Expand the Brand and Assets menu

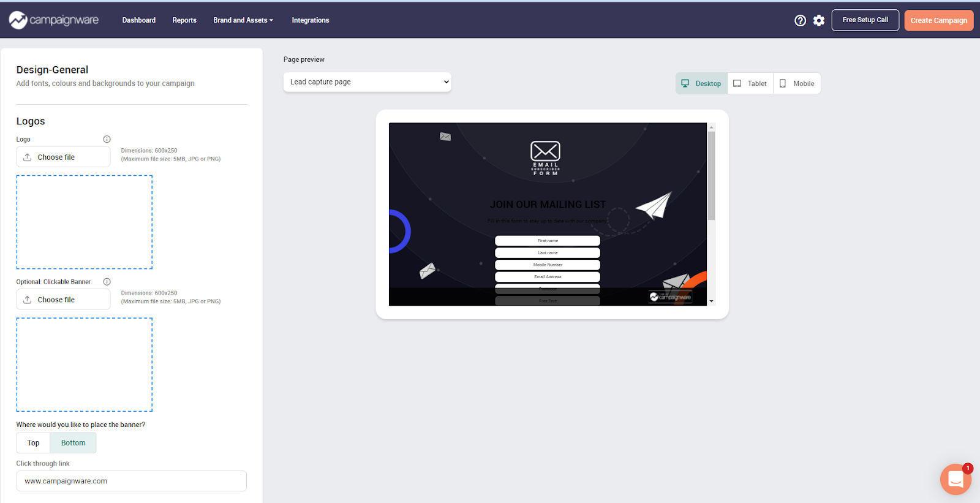[243, 20]
